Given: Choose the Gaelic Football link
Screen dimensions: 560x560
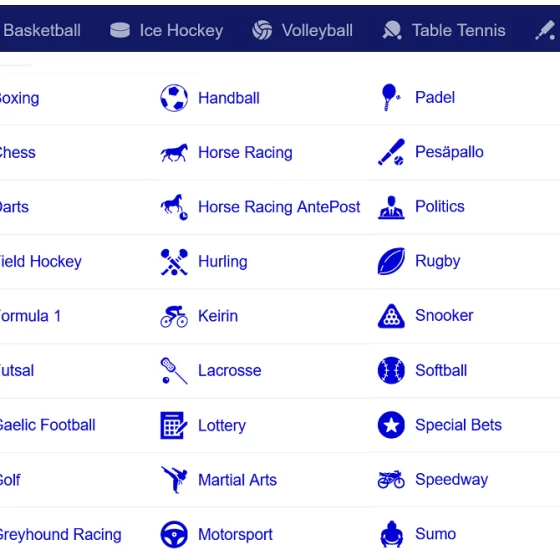Looking at the screenshot, I should coord(47,425).
